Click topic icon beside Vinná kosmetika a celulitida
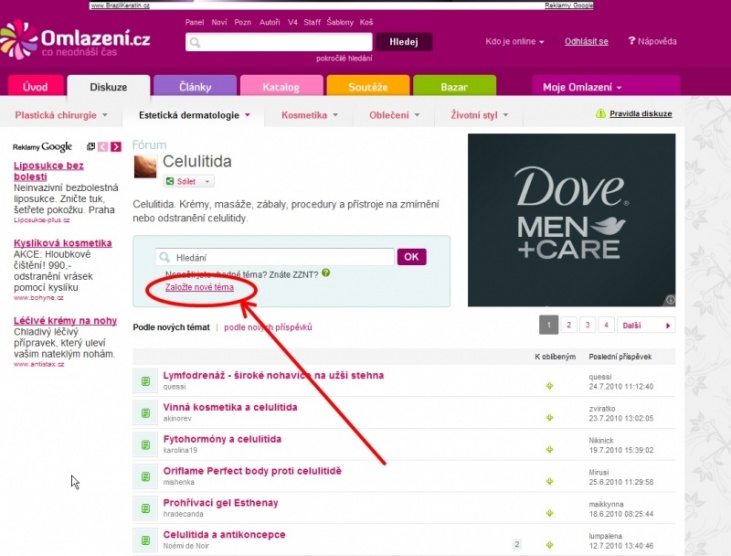731x556 pixels. point(145,412)
